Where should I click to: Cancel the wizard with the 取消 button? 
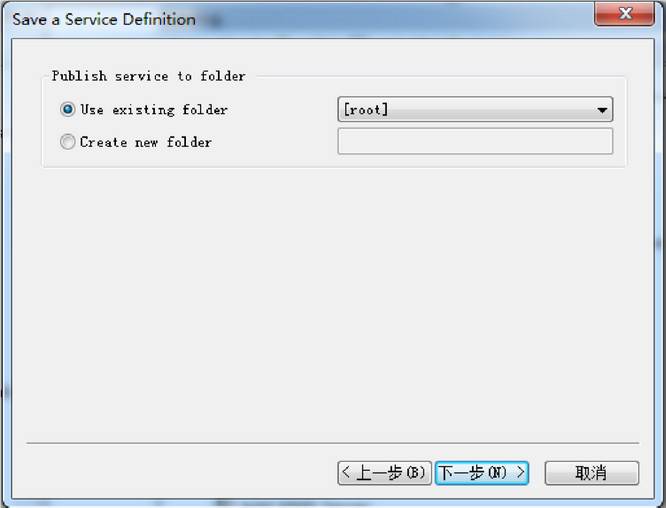pos(592,473)
